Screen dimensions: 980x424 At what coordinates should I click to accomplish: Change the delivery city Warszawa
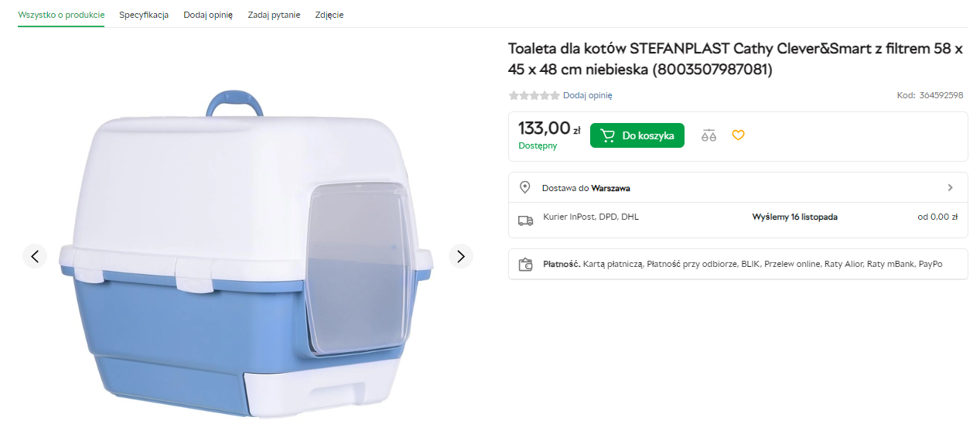[x=610, y=188]
